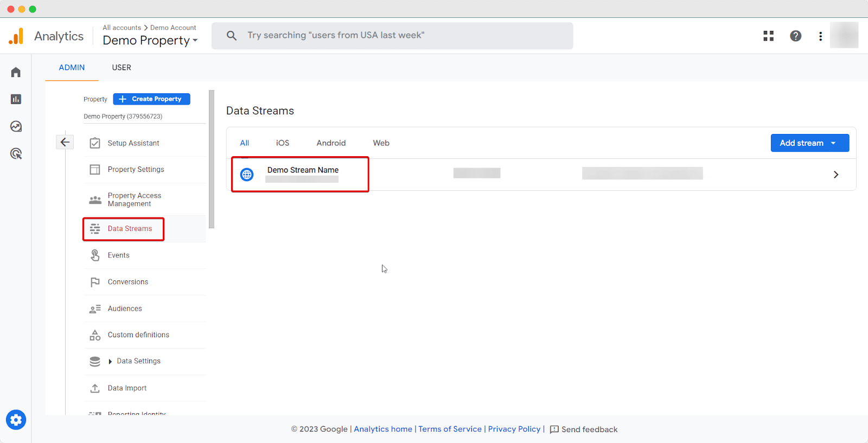The height and width of the screenshot is (443, 868).
Task: Click the Help question mark icon
Action: (x=795, y=36)
